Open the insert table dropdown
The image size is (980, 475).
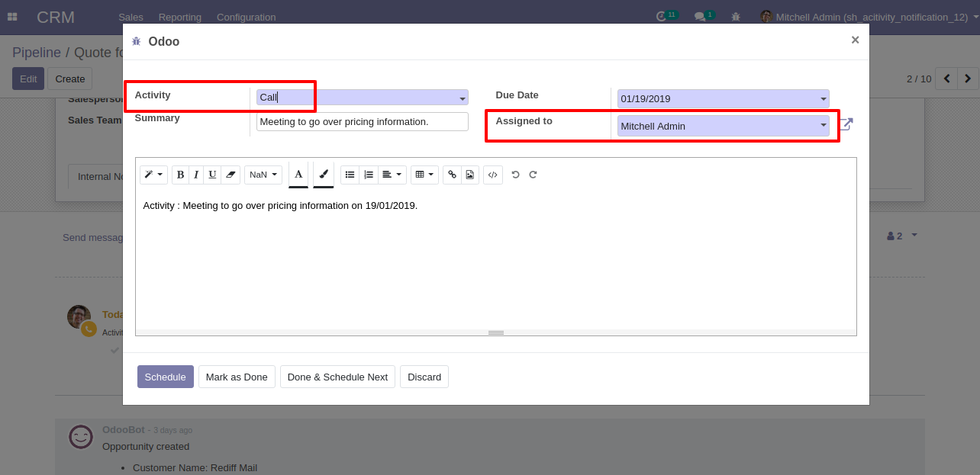click(x=424, y=175)
